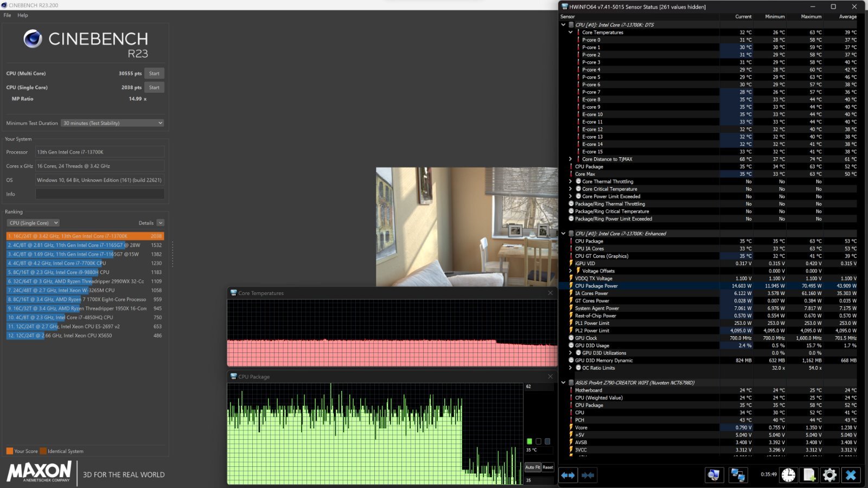Select the blue-gray graph color swatch
The width and height of the screenshot is (868, 488).
(x=547, y=441)
